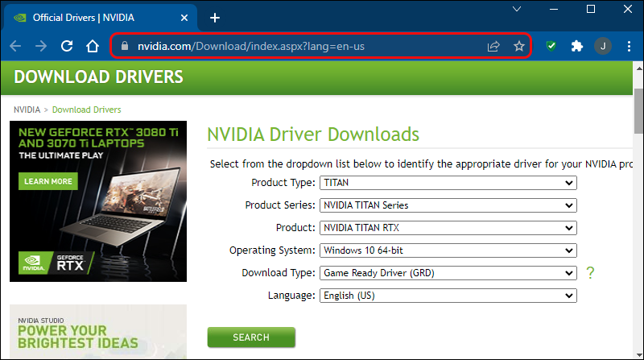Open Chrome's three-dot menu

click(x=629, y=46)
